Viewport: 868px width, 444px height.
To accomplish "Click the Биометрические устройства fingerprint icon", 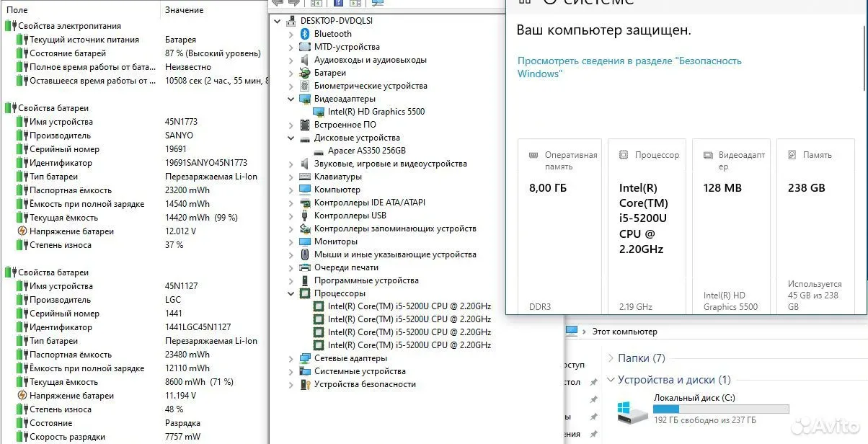I will tap(305, 86).
